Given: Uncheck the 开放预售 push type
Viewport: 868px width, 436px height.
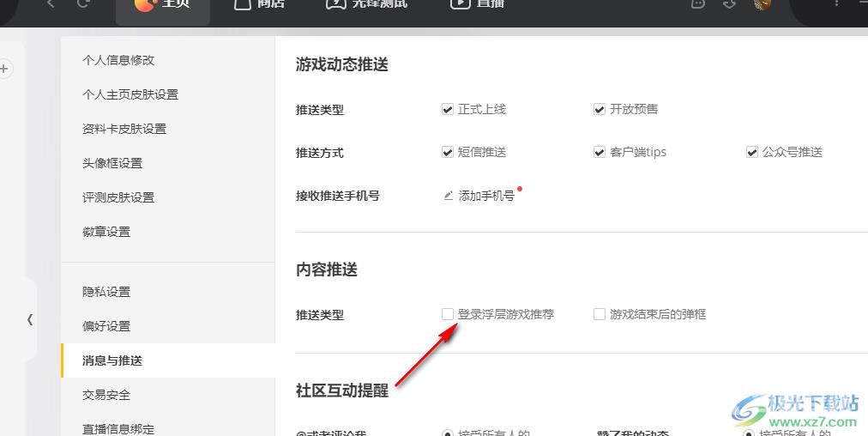Looking at the screenshot, I should point(599,109).
